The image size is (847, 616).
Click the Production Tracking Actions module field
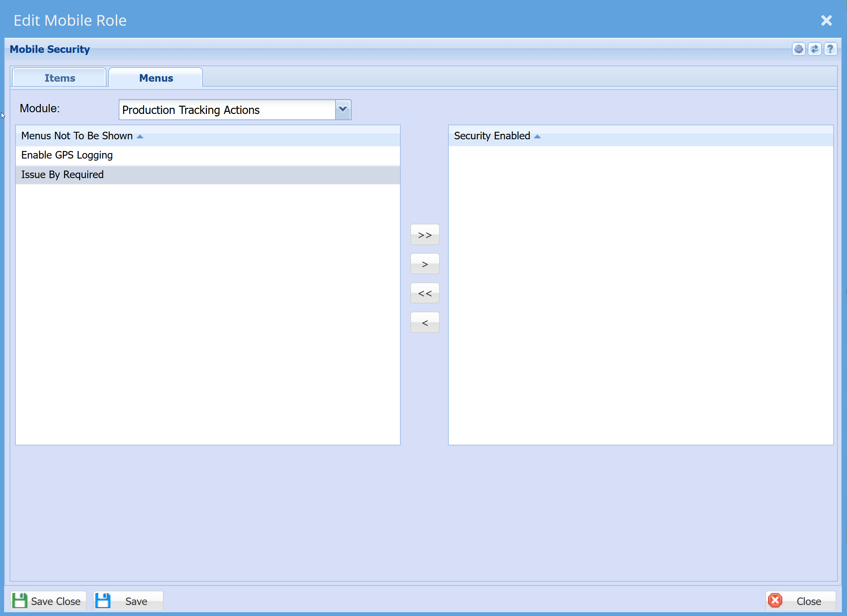pyautogui.click(x=227, y=109)
